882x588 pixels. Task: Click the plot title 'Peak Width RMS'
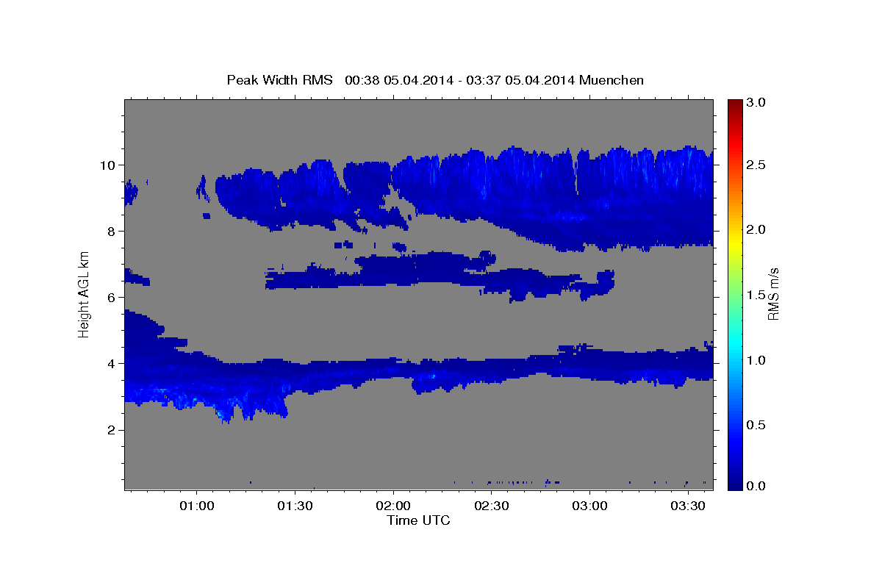279,79
